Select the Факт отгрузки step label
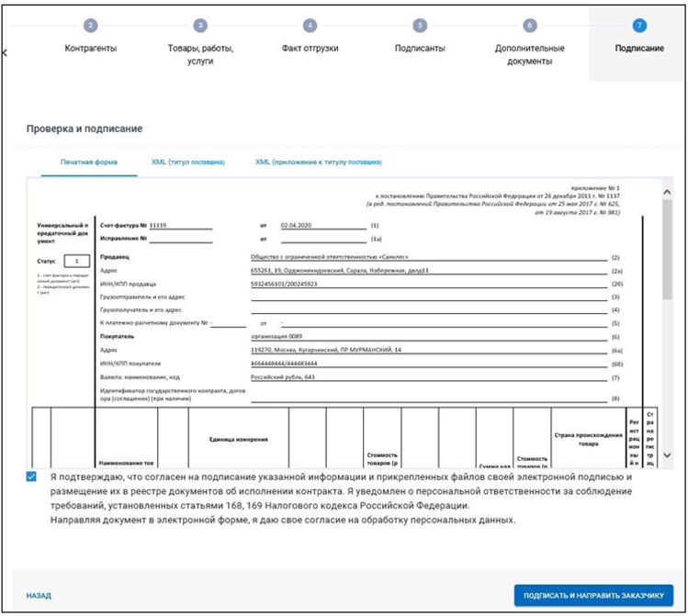The width and height of the screenshot is (688, 616). 310,49
